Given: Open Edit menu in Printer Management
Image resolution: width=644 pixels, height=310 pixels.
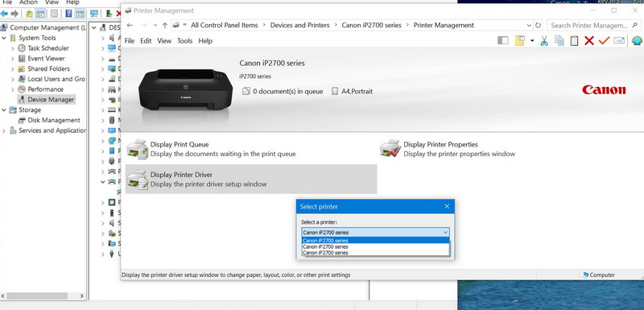Looking at the screenshot, I should [146, 40].
